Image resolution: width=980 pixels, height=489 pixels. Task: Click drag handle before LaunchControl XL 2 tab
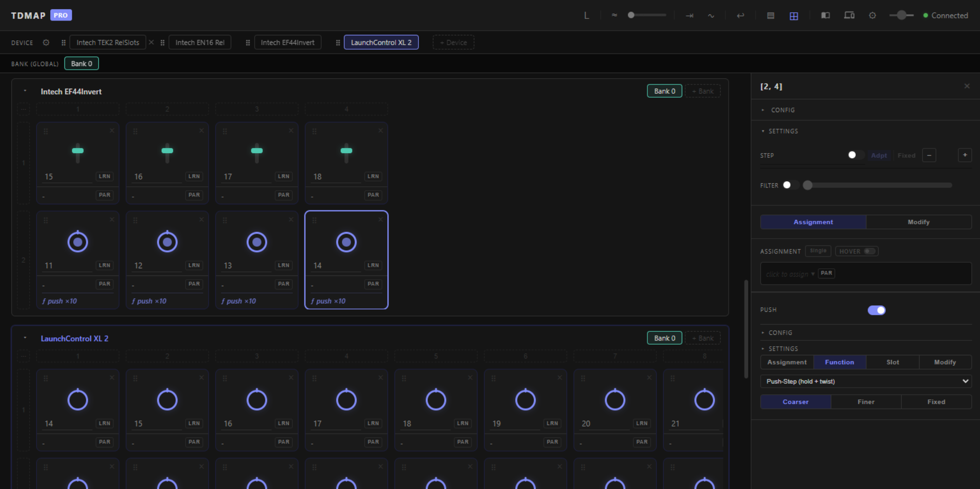338,42
